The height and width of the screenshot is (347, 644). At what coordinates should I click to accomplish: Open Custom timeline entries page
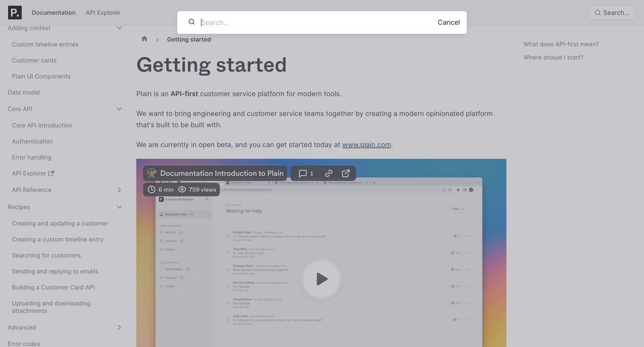pyautogui.click(x=45, y=44)
